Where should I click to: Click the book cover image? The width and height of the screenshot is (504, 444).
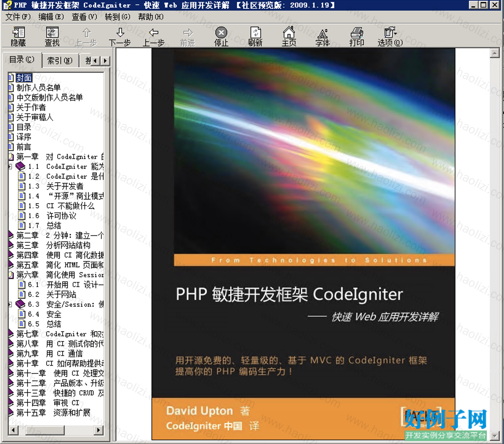tap(303, 244)
